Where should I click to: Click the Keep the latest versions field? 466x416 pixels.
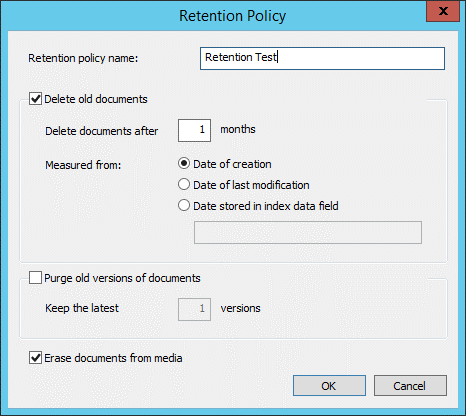coord(194,309)
